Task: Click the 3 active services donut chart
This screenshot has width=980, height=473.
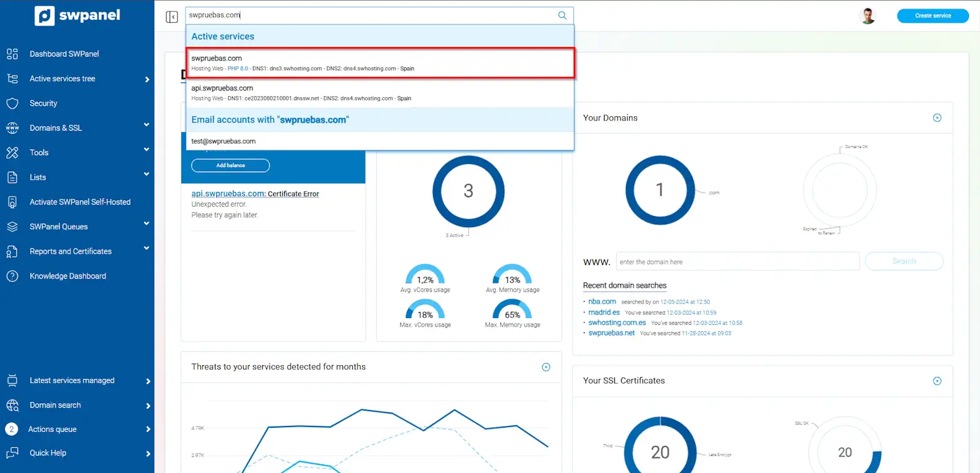Action: pos(469,191)
